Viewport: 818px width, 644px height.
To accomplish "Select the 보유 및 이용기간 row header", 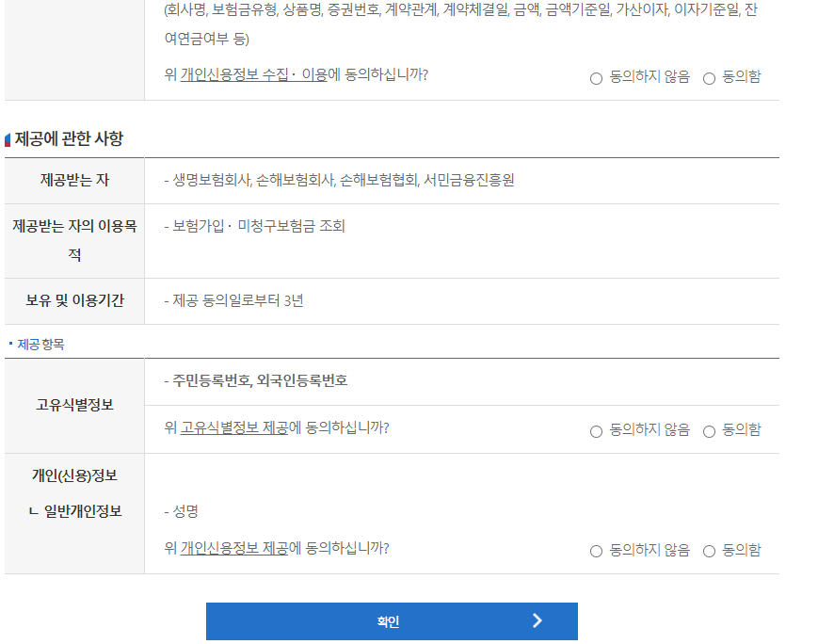I will pyautogui.click(x=73, y=299).
